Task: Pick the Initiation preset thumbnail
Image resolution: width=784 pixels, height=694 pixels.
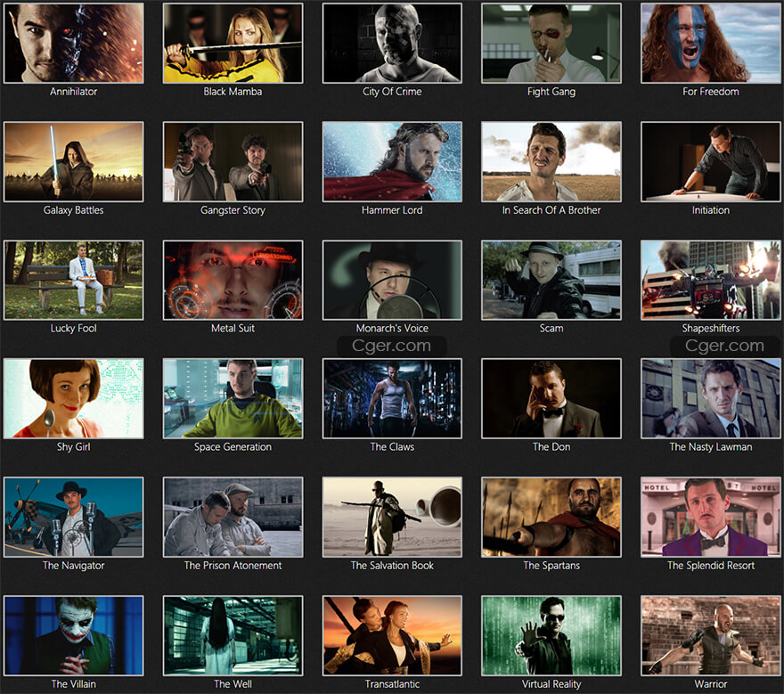Action: (711, 161)
